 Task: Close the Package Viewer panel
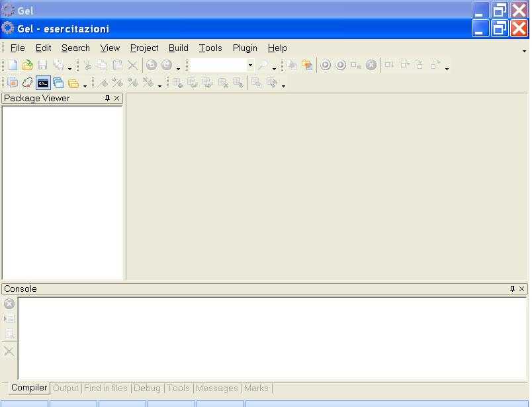[117, 98]
